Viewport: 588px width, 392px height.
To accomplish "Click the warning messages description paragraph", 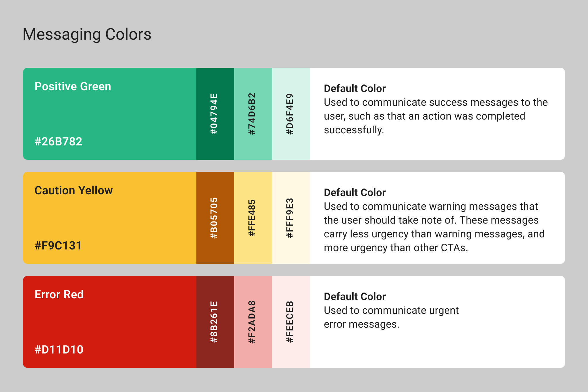I will coord(434,227).
